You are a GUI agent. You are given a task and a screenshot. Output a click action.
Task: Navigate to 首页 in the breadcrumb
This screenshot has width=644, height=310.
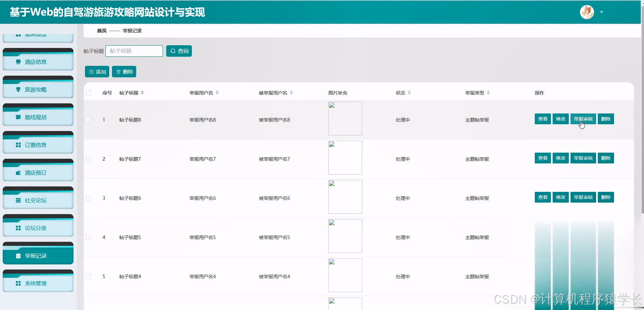tap(101, 31)
